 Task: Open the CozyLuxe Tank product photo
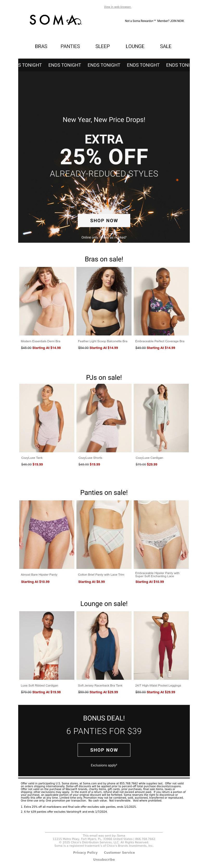[x=47, y=418]
